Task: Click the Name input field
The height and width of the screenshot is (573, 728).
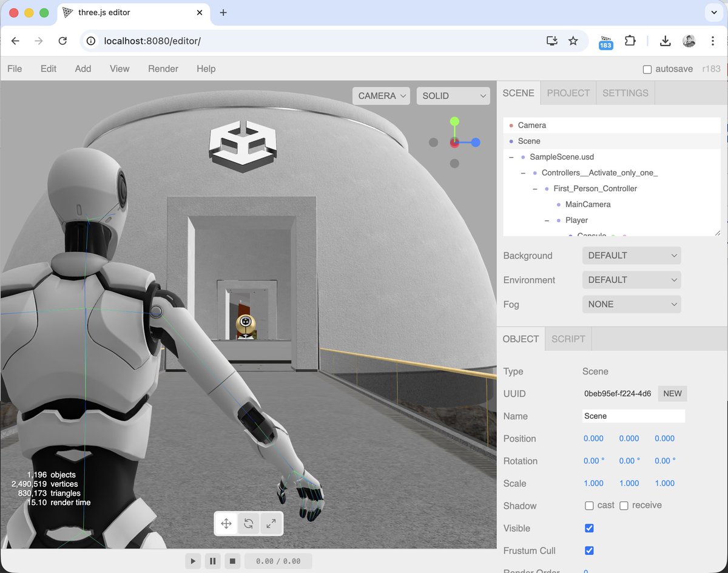Action: coord(633,416)
